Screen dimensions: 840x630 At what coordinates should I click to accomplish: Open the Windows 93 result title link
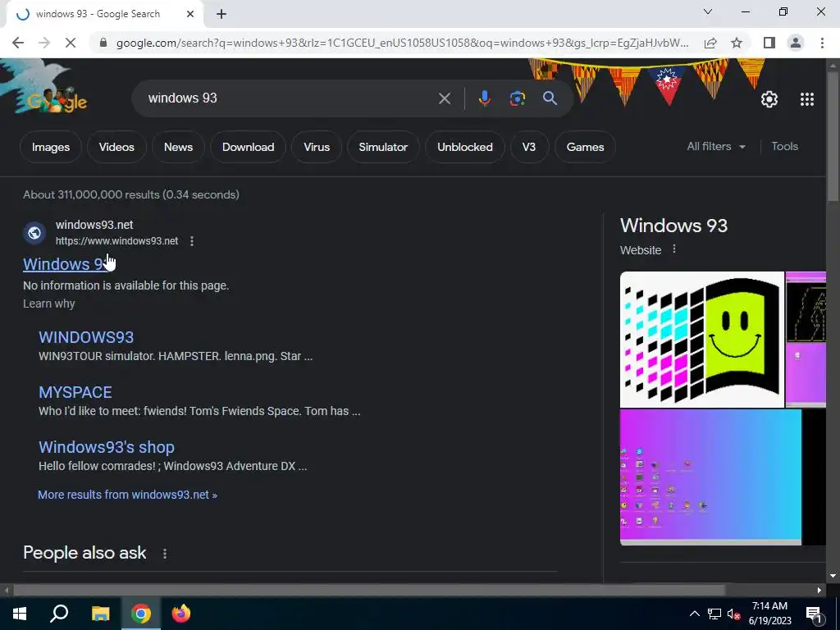point(66,264)
